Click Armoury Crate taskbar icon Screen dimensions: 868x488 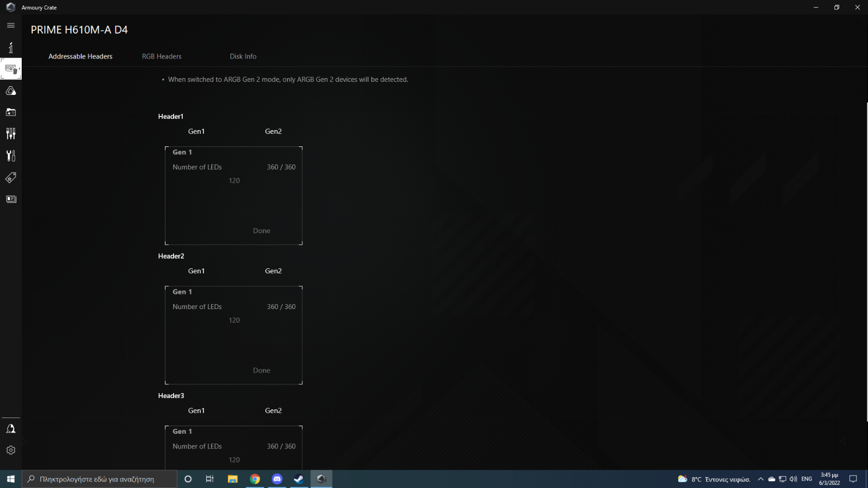tap(321, 479)
